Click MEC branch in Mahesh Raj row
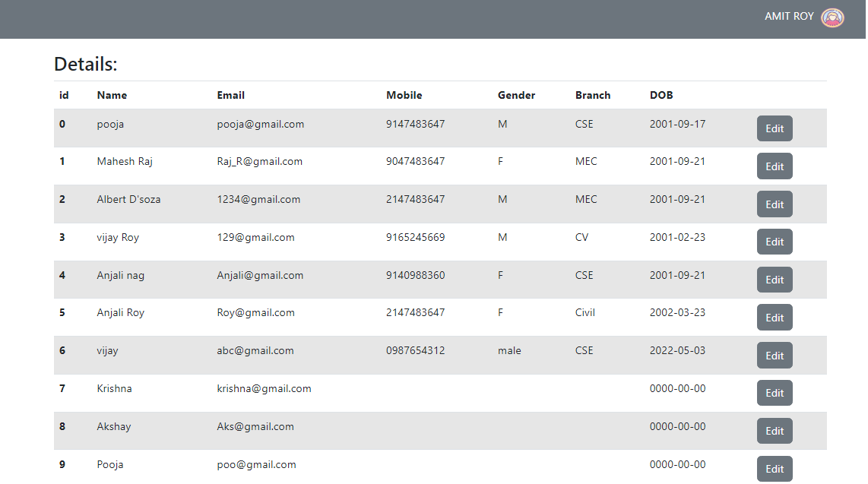This screenshot has width=868, height=484. coord(586,162)
